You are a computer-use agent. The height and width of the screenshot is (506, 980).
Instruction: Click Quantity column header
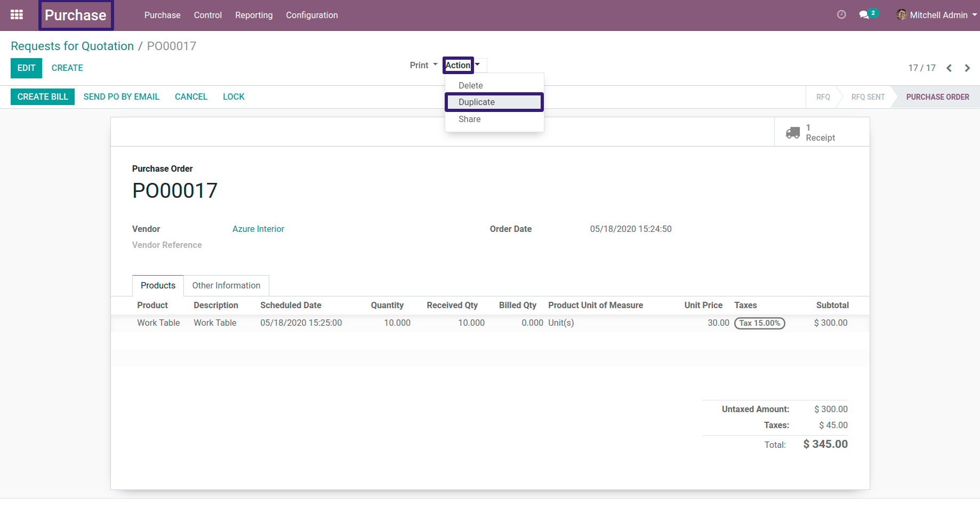click(387, 305)
